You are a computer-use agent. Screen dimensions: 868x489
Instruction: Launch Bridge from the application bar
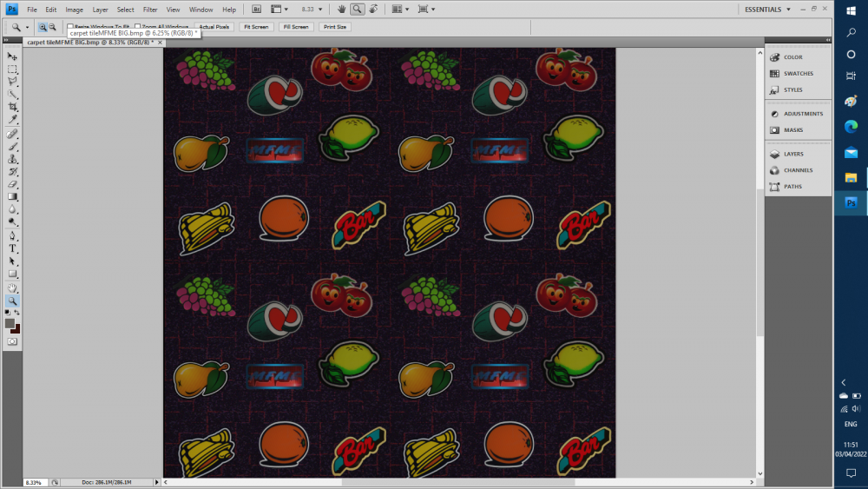click(256, 9)
